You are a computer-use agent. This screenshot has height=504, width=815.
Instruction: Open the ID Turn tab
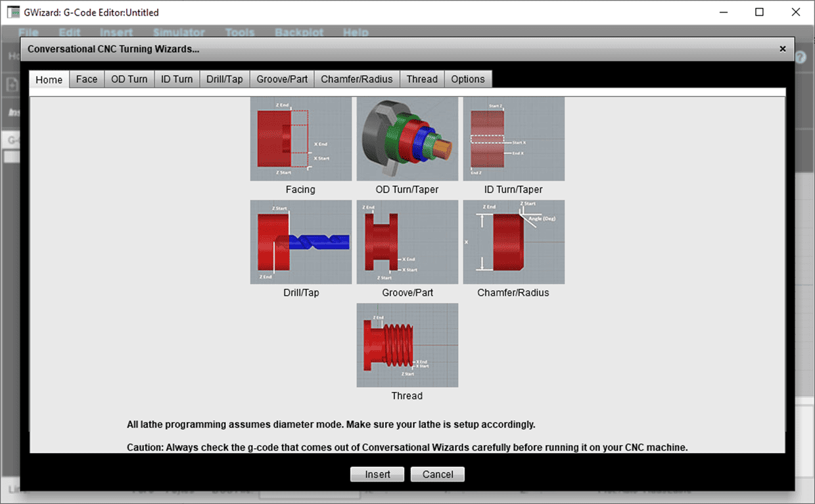[176, 79]
